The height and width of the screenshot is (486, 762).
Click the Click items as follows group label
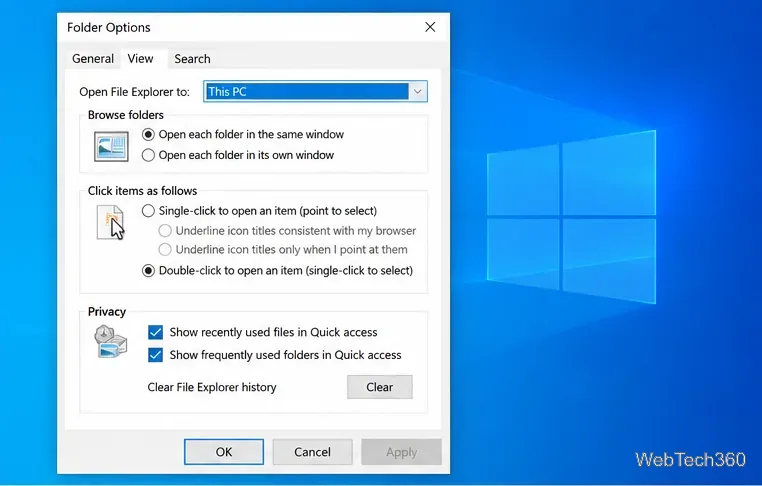(x=142, y=191)
